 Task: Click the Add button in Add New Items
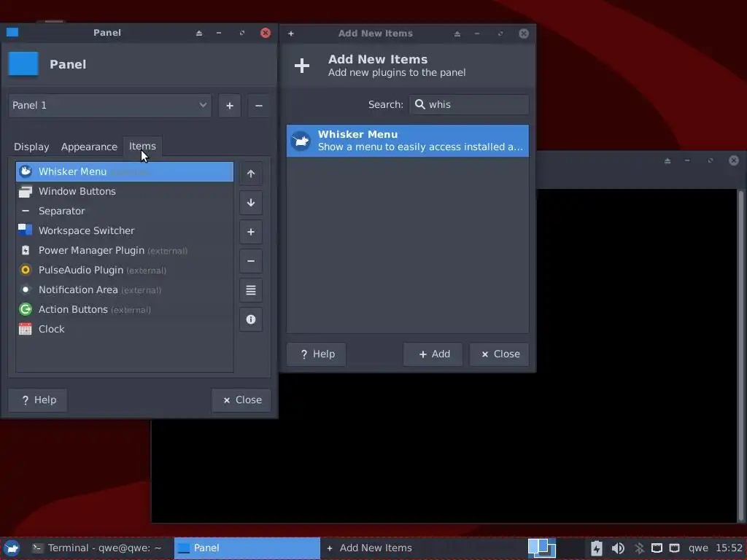[x=433, y=354]
